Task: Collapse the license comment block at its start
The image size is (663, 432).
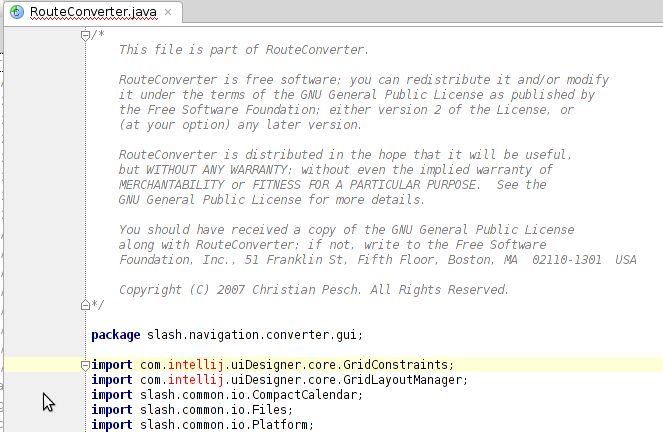Action: click(x=85, y=35)
